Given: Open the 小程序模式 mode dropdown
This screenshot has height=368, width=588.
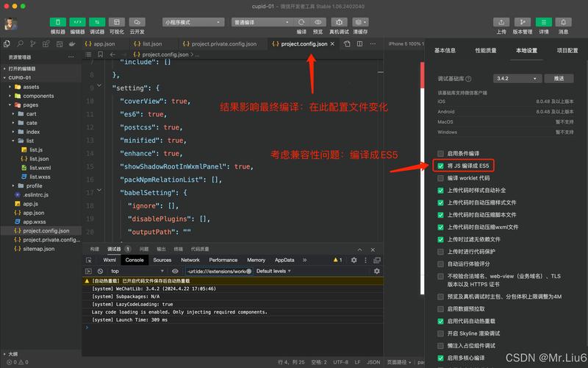Looking at the screenshot, I should tap(193, 22).
